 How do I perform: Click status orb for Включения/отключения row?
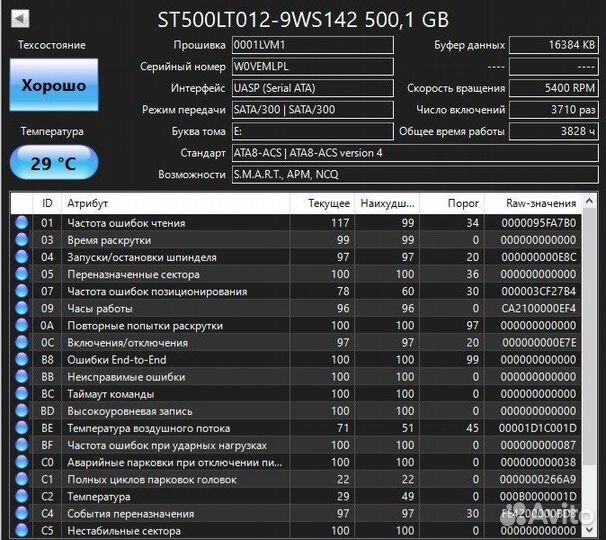(x=22, y=342)
